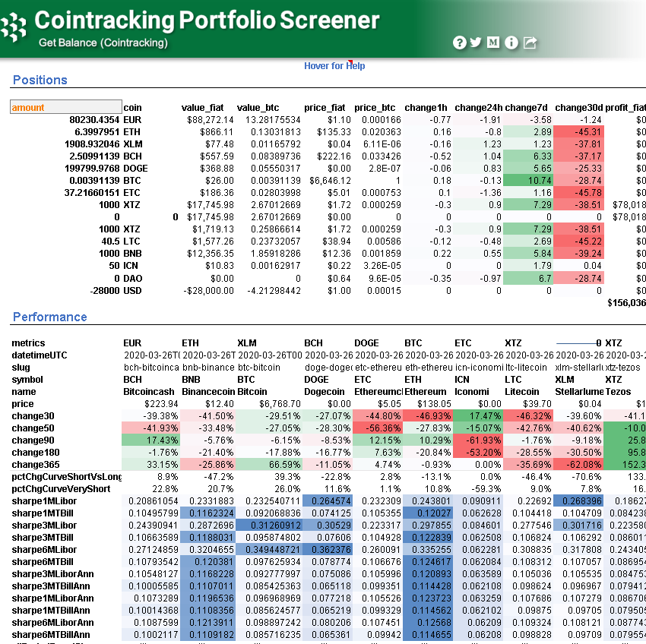Select the 'datetimeUTC' row label
Image resolution: width=646 pixels, height=644 pixels.
[x=39, y=355]
